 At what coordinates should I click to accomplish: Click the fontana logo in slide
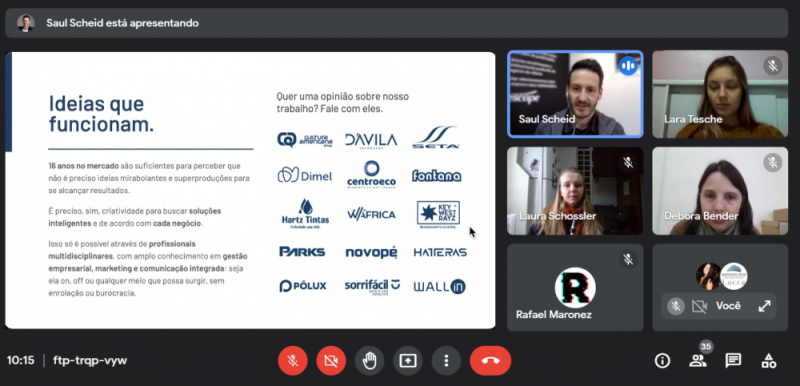point(436,176)
